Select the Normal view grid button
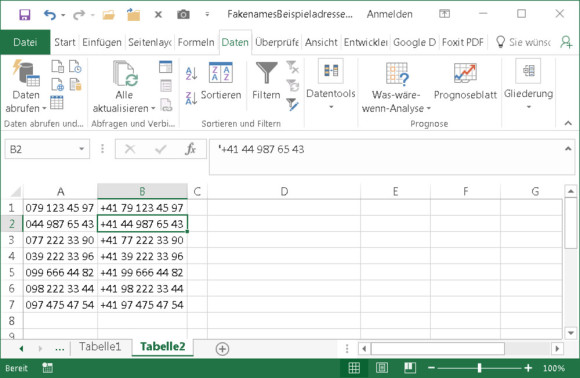 coord(354,368)
